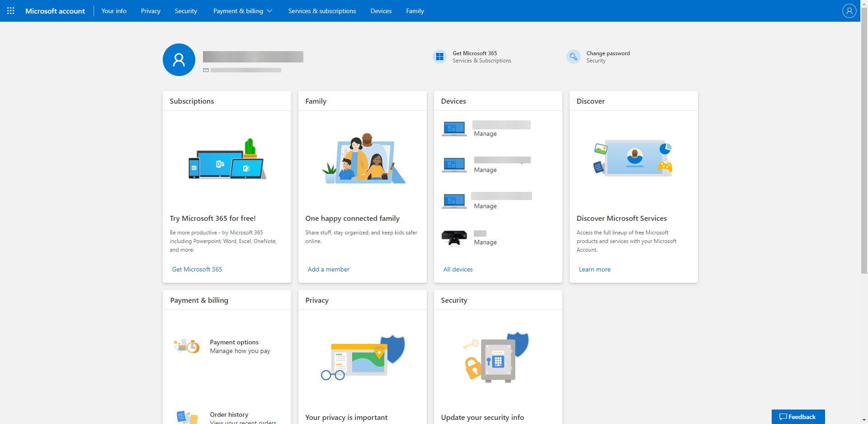Open the All devices link

[x=458, y=269]
